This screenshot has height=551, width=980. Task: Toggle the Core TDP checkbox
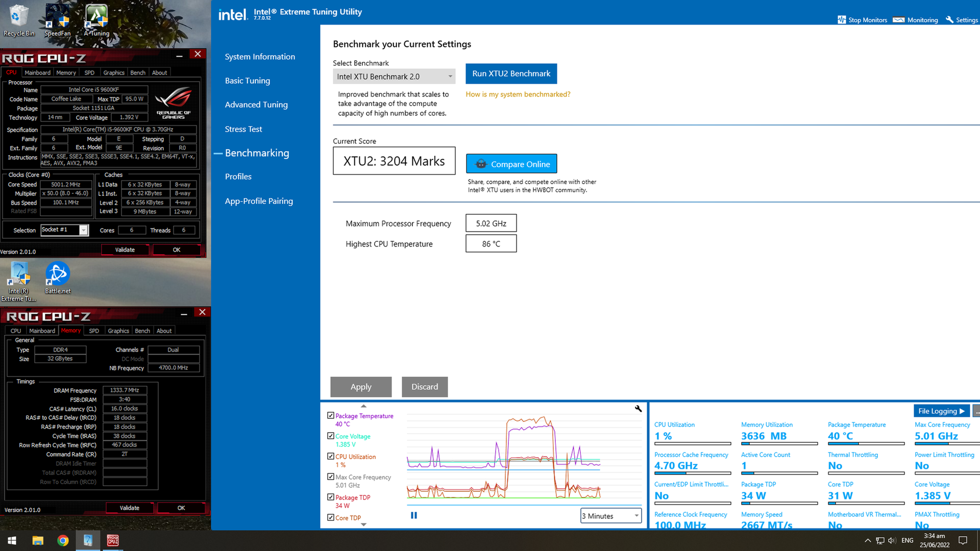331,517
